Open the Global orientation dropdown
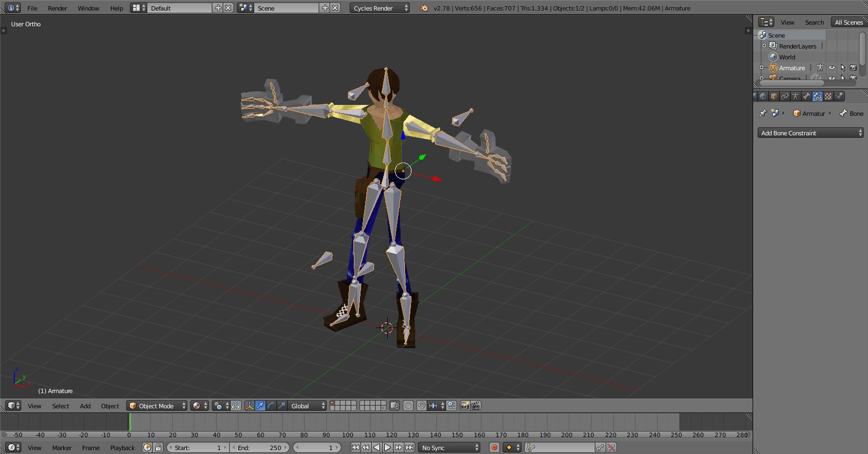The height and width of the screenshot is (454, 868). point(307,406)
